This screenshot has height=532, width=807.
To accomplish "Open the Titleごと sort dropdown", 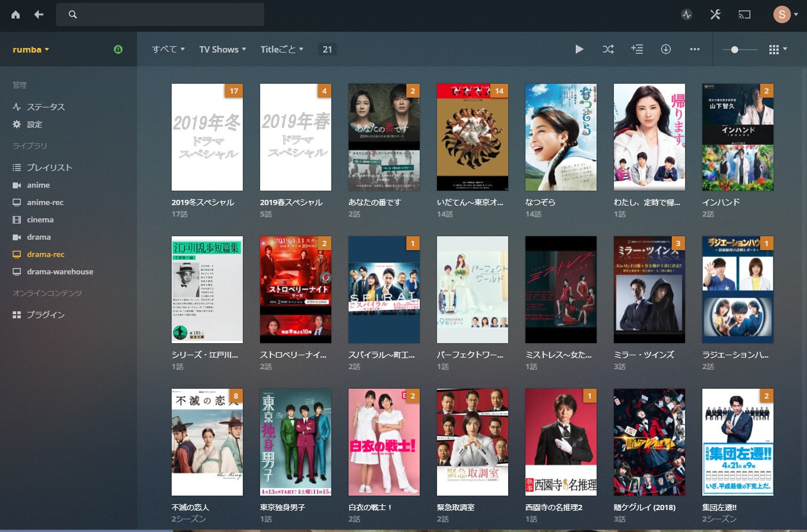I will point(282,50).
